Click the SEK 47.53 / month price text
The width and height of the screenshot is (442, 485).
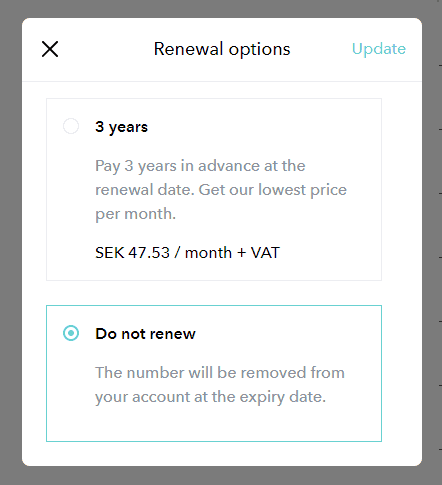(163, 253)
